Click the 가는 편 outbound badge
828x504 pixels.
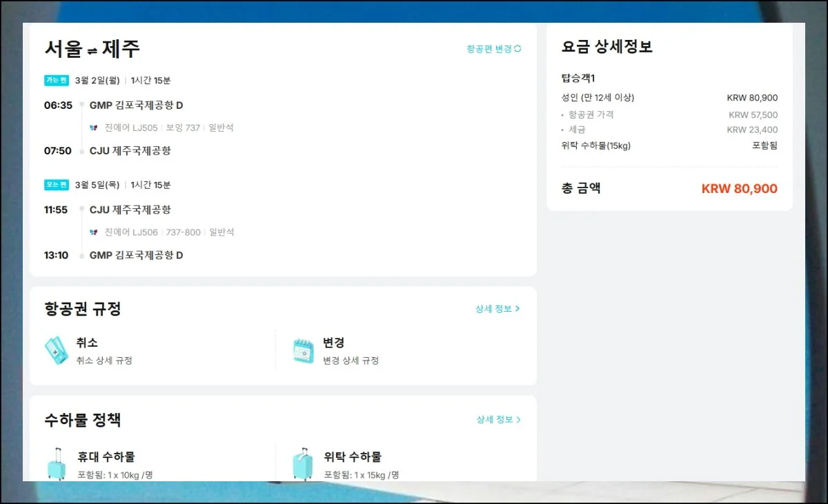[x=57, y=80]
